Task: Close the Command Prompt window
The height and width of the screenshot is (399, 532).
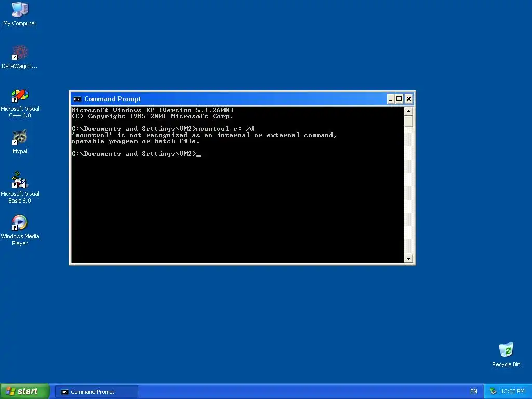Action: [x=409, y=99]
